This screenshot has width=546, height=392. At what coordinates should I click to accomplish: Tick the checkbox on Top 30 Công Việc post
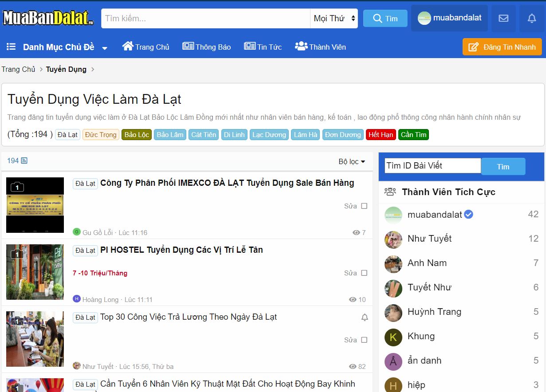point(364,340)
